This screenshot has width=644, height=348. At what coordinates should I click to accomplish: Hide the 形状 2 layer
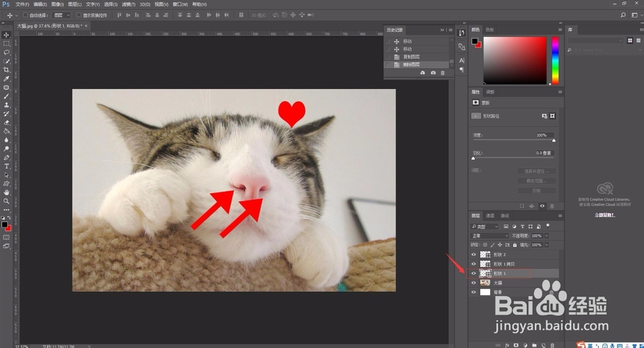pyautogui.click(x=473, y=255)
